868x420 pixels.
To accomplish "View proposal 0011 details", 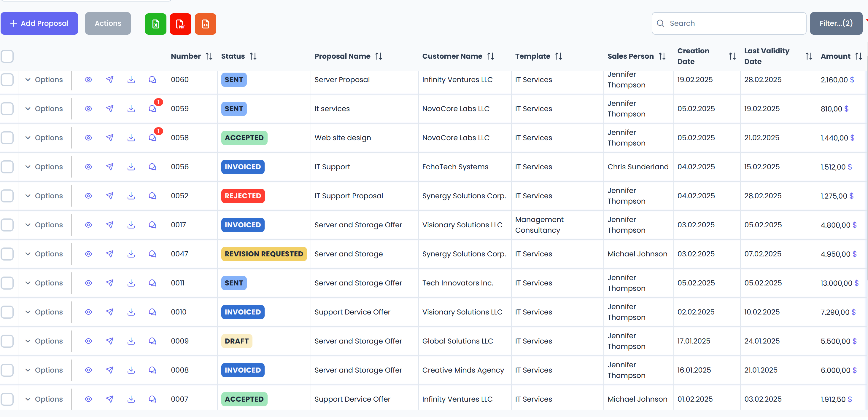I will click(x=88, y=283).
